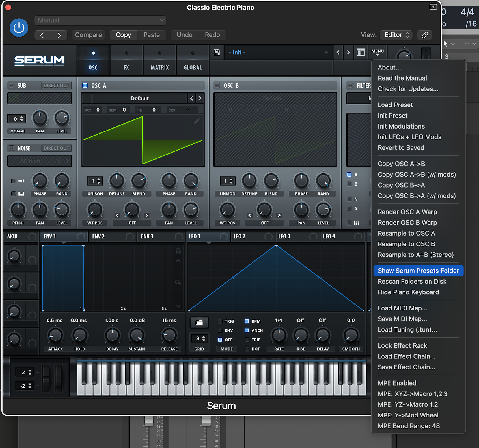Select next OSC A wavetable arrow
Image resolution: width=479 pixels, height=448 pixels.
tap(200, 98)
